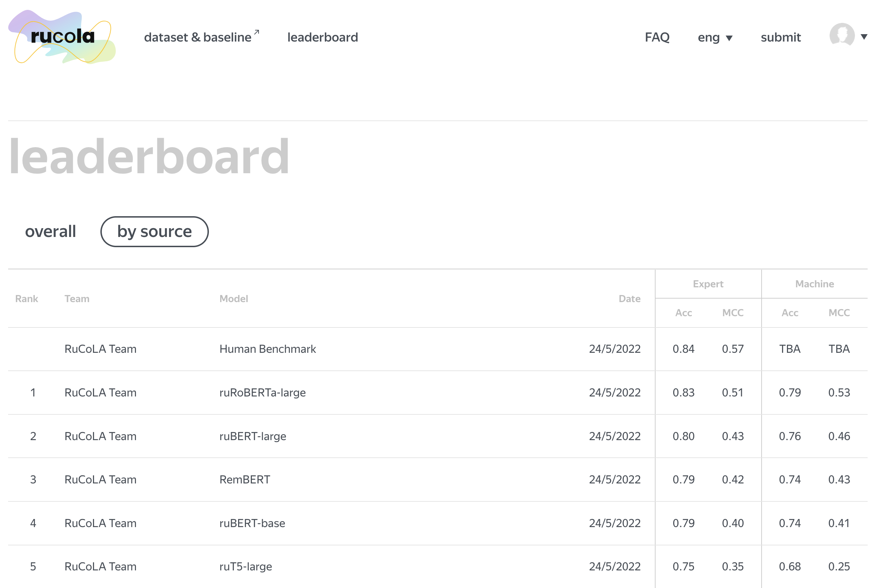The height and width of the screenshot is (588, 887).
Task: Click RuCoLA Team in ruBERT-base row
Action: 100,523
